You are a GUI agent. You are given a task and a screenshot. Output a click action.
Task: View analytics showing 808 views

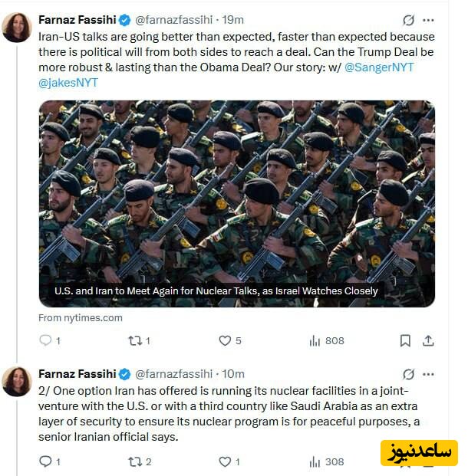pyautogui.click(x=315, y=340)
